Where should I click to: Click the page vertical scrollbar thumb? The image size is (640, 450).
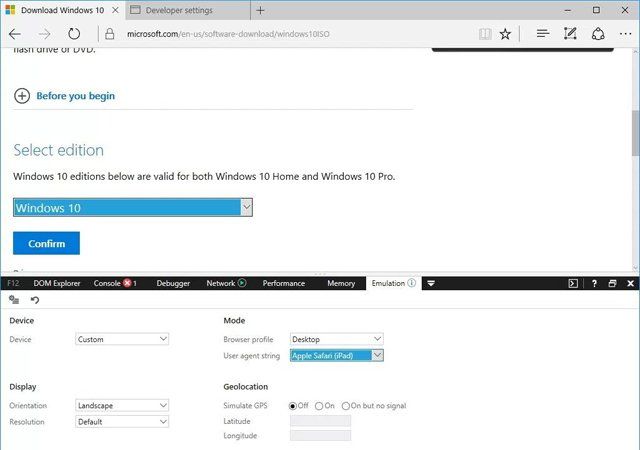pos(635,133)
